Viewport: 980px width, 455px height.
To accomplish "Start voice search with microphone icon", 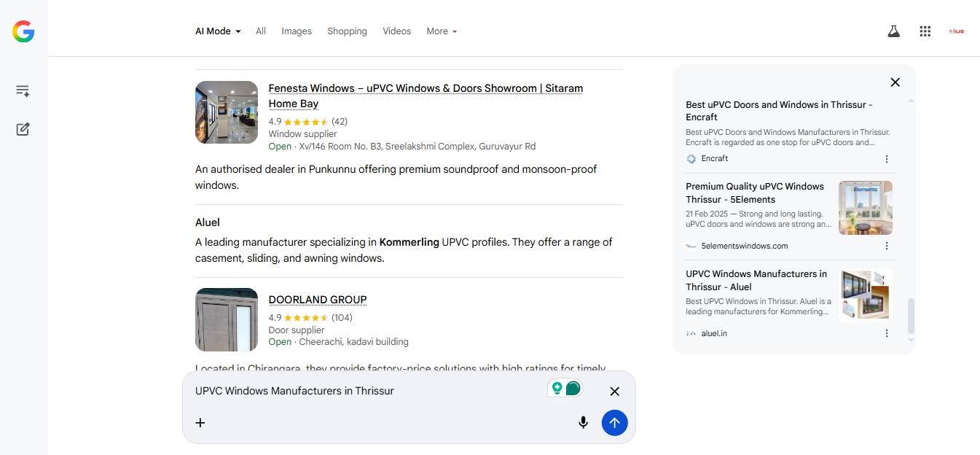I will 583,422.
